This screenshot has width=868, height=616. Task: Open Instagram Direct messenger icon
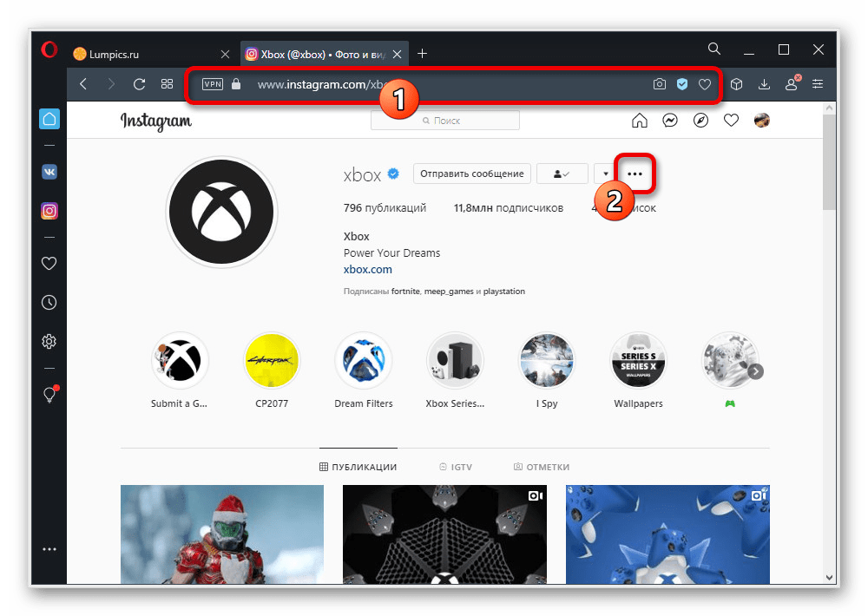(x=670, y=120)
